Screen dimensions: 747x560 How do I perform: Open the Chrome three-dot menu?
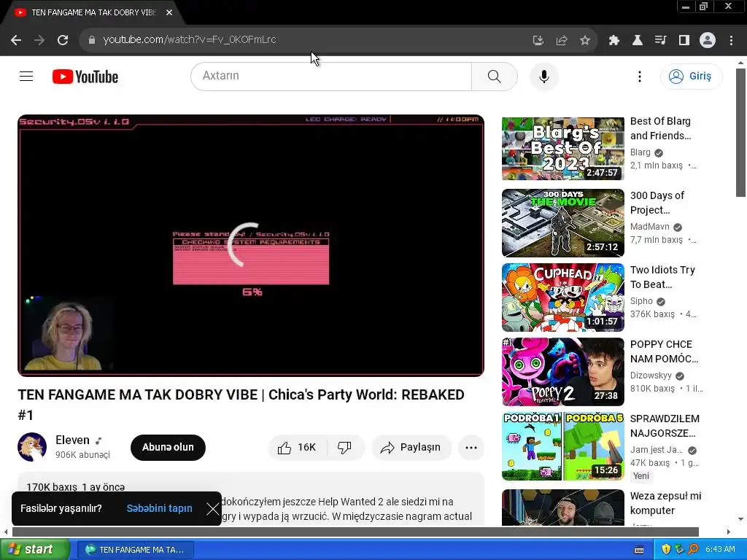(x=731, y=40)
